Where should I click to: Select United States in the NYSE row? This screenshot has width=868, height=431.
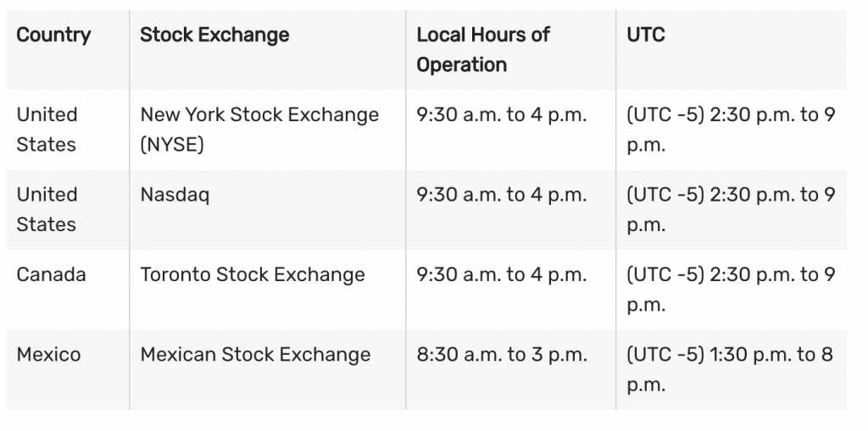click(47, 130)
